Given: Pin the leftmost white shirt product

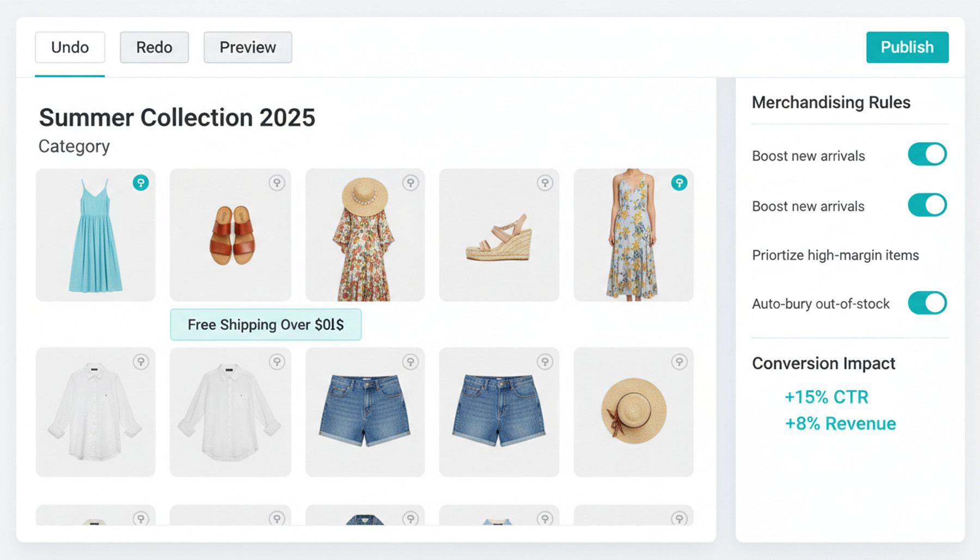Looking at the screenshot, I should [x=141, y=362].
